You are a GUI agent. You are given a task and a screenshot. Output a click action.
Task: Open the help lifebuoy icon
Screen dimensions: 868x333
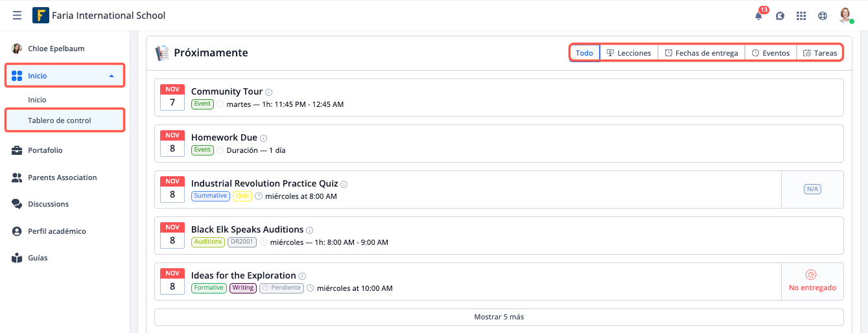click(823, 16)
